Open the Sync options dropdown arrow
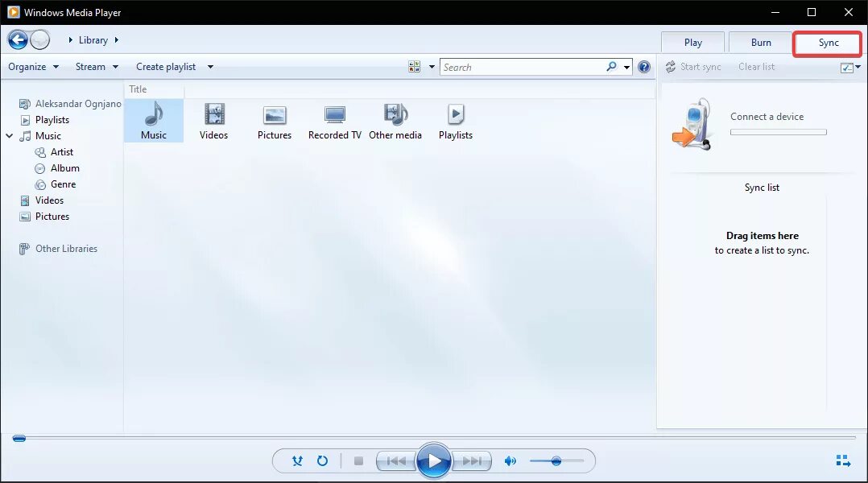The image size is (868, 483). click(858, 67)
